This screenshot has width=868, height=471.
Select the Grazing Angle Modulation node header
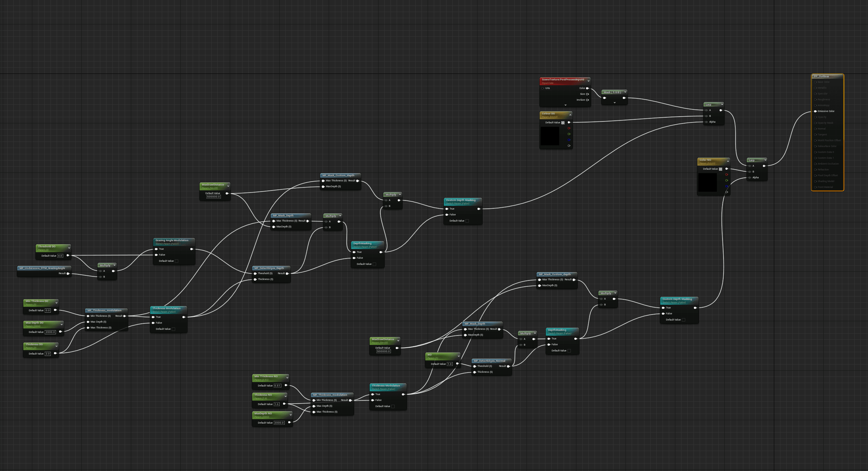[x=172, y=240]
